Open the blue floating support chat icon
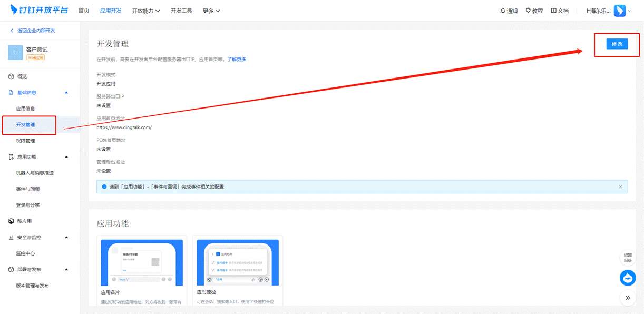Viewport: 644px width, 314px height. [628, 278]
